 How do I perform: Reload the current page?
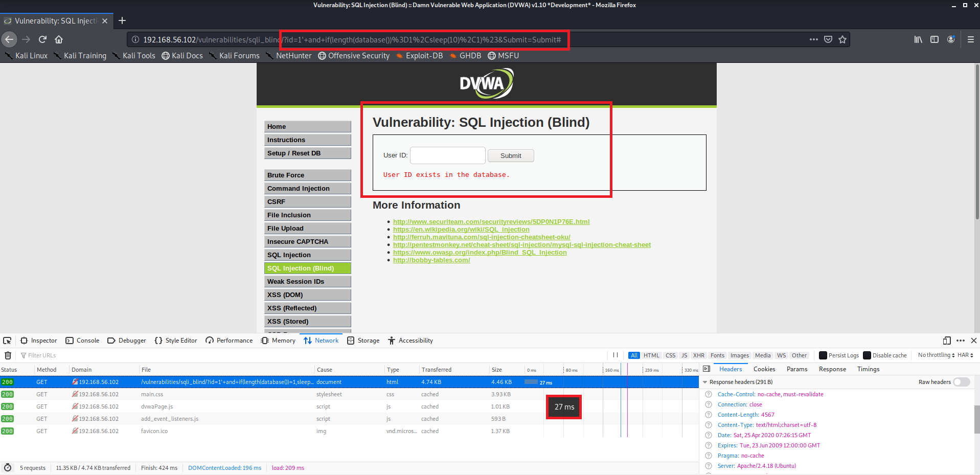(x=42, y=39)
